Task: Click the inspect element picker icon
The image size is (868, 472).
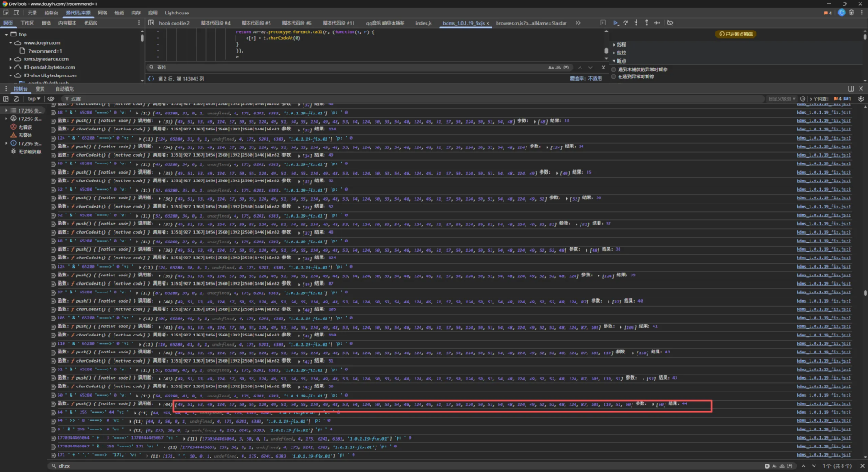Action: [x=6, y=14]
